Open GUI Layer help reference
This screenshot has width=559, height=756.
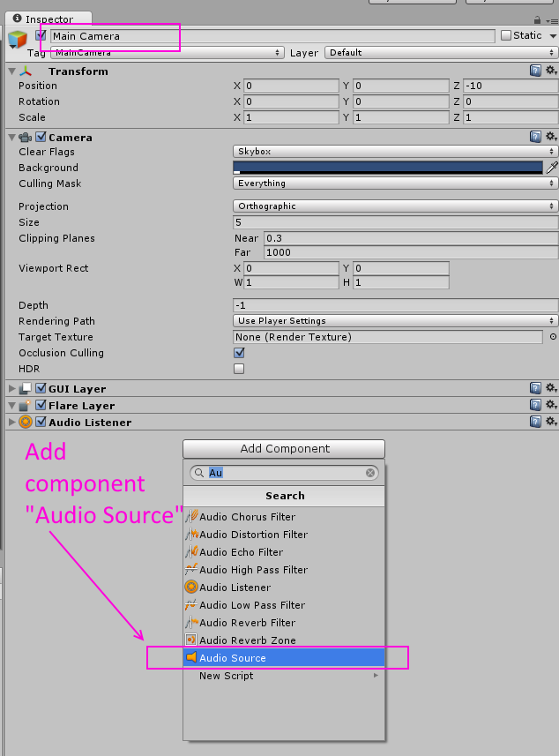tap(535, 388)
